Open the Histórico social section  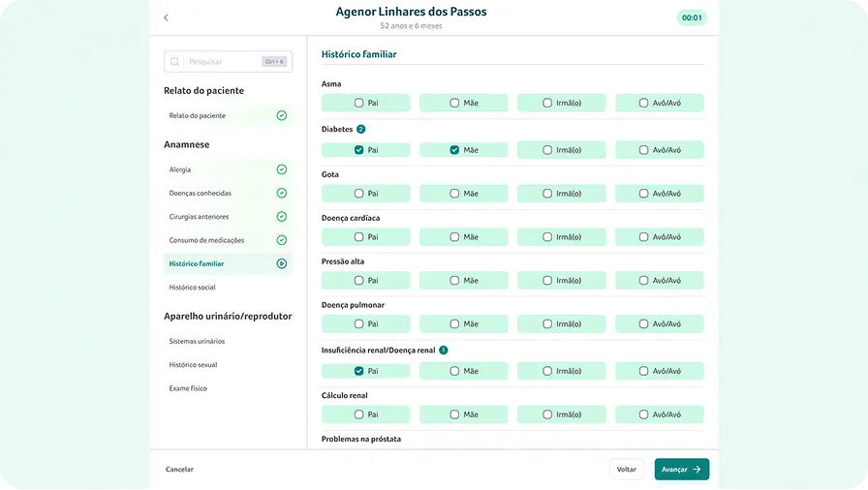[x=192, y=288]
